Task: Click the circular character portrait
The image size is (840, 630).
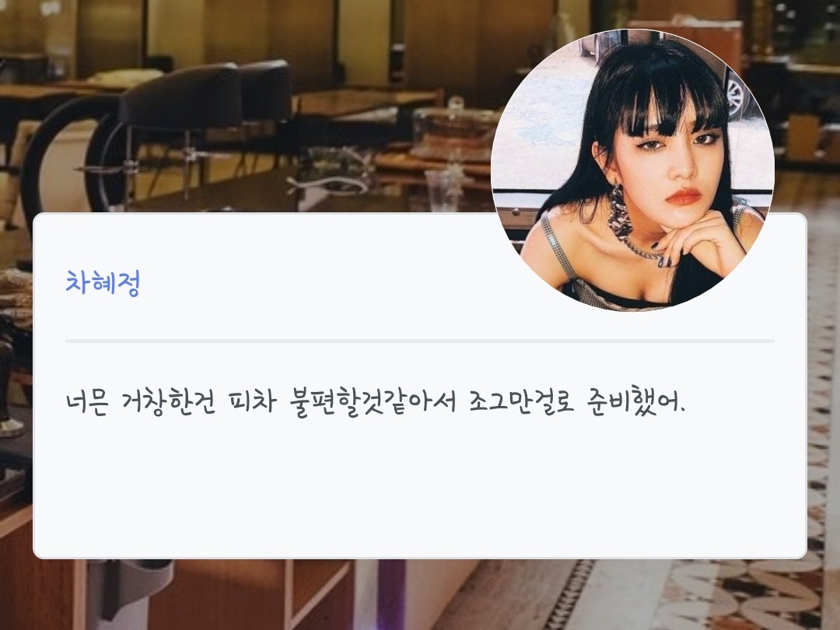Action: click(632, 170)
